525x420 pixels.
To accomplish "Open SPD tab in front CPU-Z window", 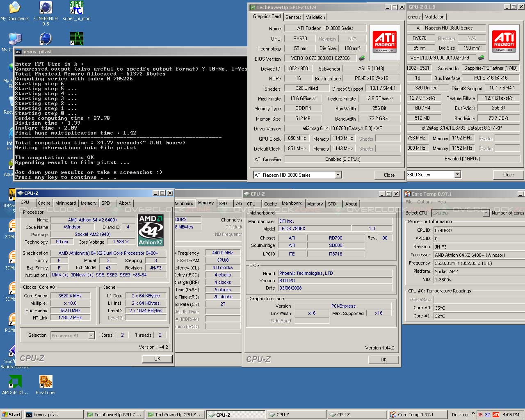I will click(x=106, y=203).
